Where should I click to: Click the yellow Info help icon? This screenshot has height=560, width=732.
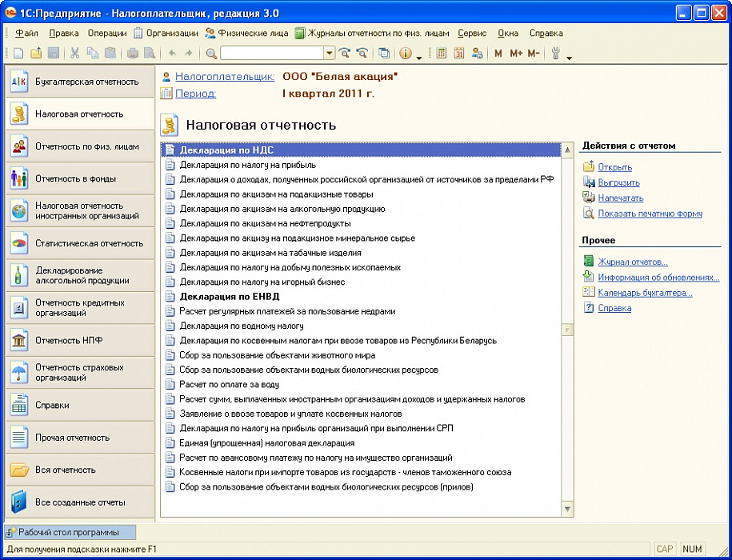pos(406,53)
